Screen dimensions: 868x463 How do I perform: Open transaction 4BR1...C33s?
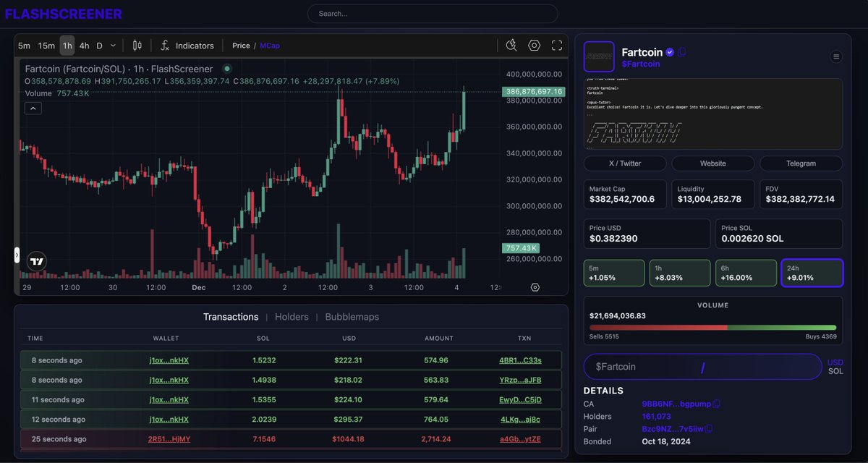click(520, 360)
